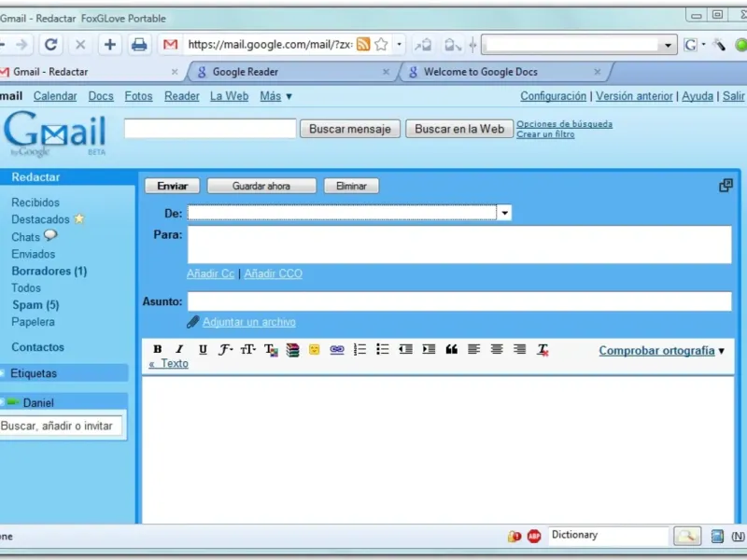This screenshot has width=747, height=560.
Task: Toggle underline formatting in compose toolbar
Action: pyautogui.click(x=203, y=349)
